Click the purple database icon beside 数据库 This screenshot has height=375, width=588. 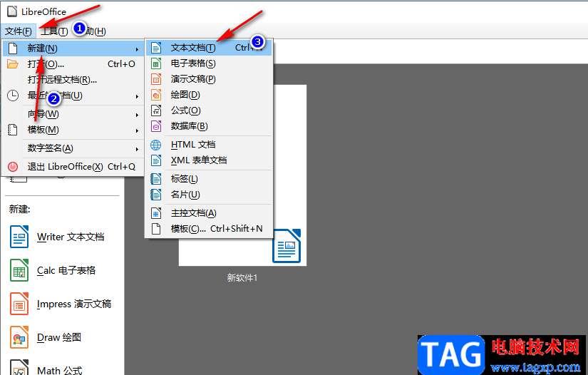(x=156, y=126)
